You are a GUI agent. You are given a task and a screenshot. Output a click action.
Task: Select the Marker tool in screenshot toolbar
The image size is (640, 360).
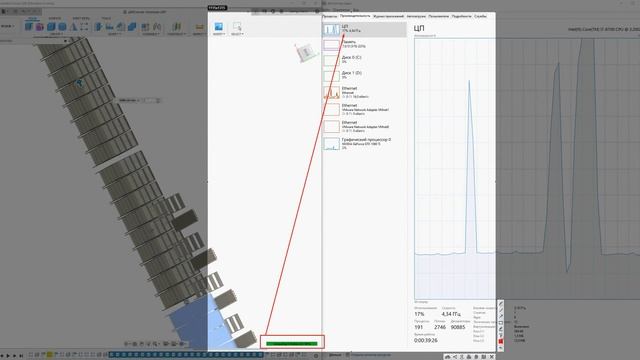(501, 329)
